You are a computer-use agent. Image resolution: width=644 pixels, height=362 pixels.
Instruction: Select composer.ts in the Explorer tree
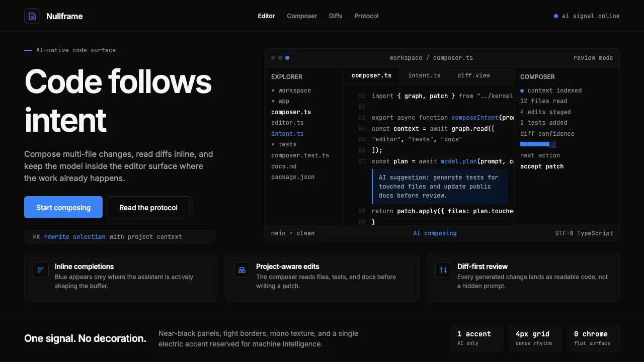[x=291, y=112]
